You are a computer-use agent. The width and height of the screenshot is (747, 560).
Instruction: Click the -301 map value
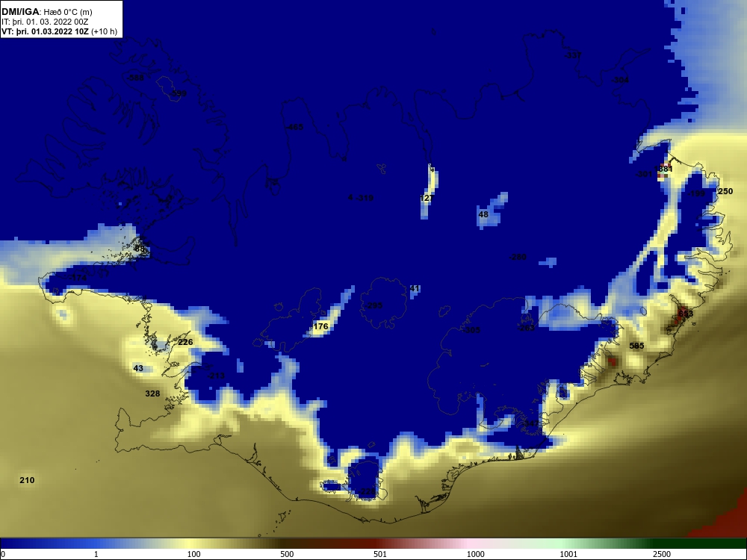644,174
